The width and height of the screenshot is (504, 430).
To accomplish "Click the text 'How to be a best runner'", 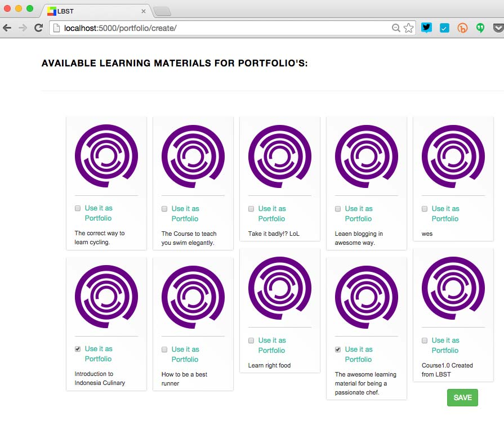I will (x=185, y=379).
